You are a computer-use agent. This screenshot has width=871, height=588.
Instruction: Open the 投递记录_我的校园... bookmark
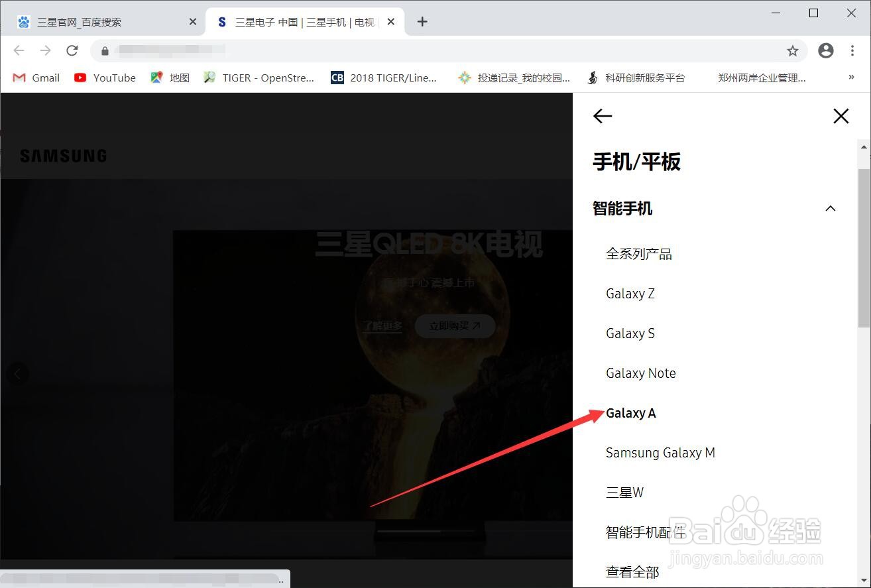514,78
